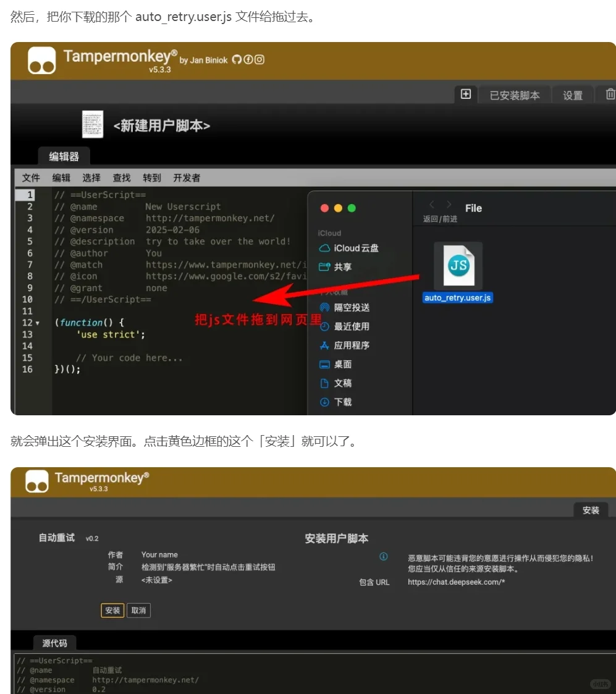616x694 pixels.
Task: Click the info icon beside the malicious-script warning
Action: pos(384,557)
